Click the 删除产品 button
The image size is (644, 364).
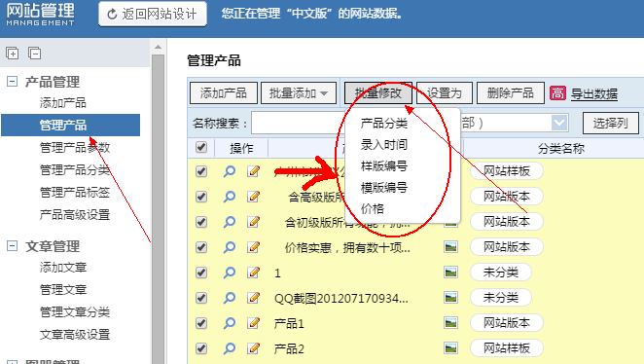pos(511,93)
